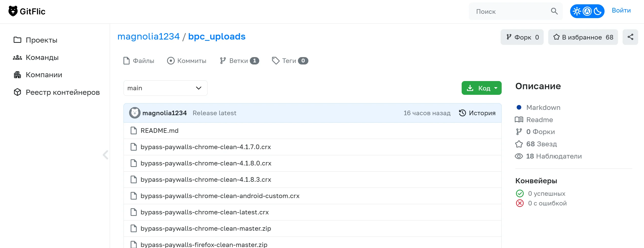Open bypass-paywalls-chrome-clean-master.zip file
The width and height of the screenshot is (644, 248).
pos(206,228)
